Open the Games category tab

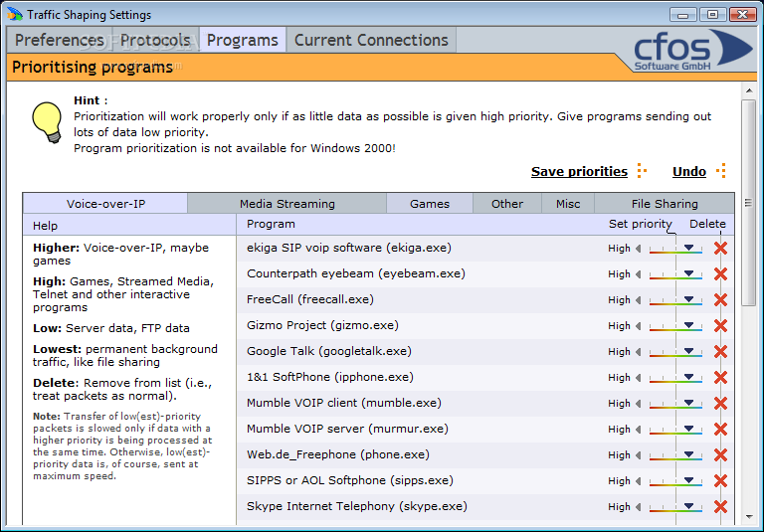[430, 204]
